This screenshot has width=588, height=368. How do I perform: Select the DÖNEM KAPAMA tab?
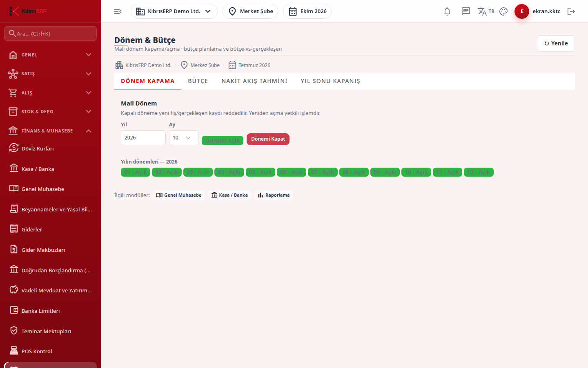[x=148, y=81]
